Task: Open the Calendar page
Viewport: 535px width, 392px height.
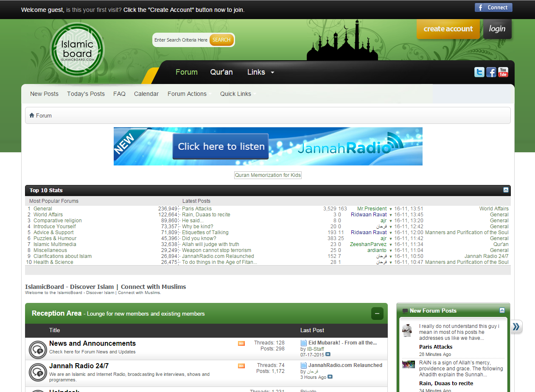Action: click(146, 94)
